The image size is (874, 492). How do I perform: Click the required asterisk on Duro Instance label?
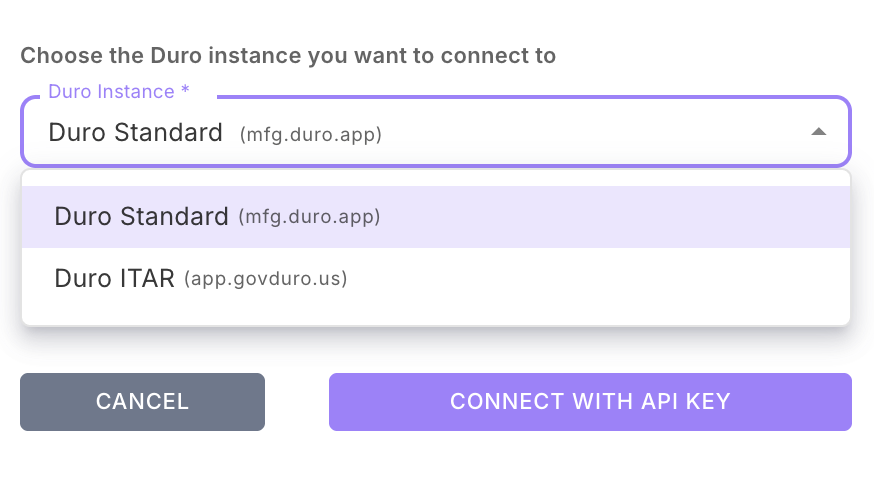[x=185, y=92]
